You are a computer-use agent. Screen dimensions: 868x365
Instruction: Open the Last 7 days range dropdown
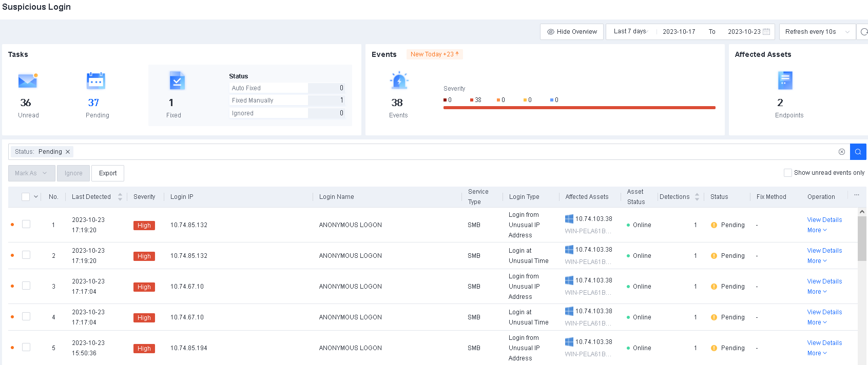(631, 32)
